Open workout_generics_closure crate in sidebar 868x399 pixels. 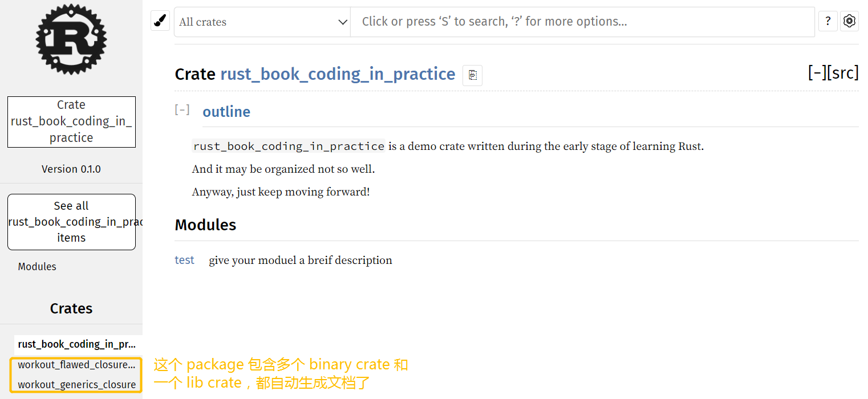(x=76, y=385)
